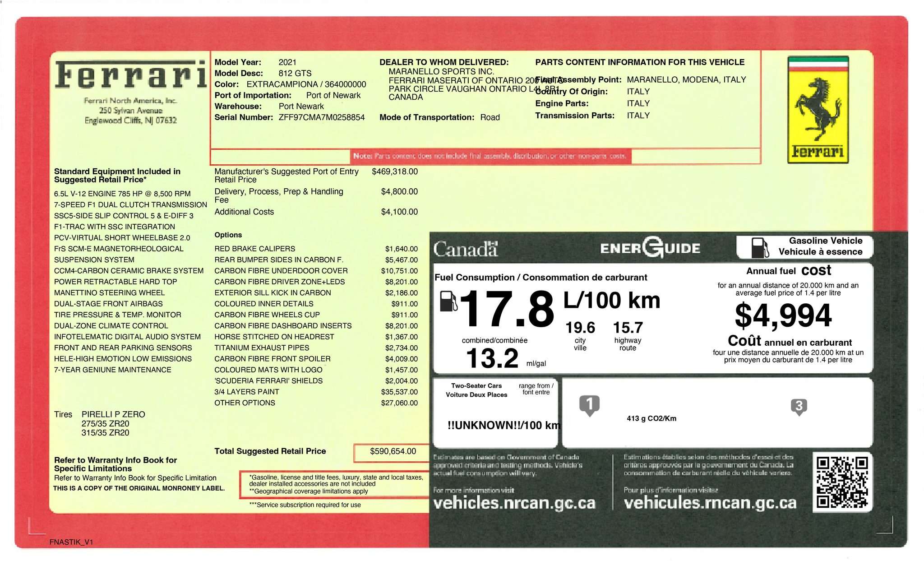Click the model description 812 GTS
The width and height of the screenshot is (924, 561).
click(x=295, y=73)
